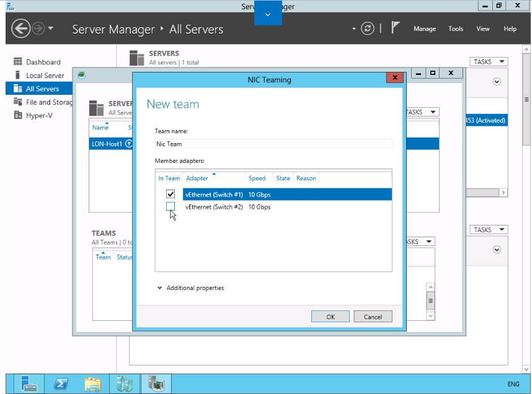Switch to NIC Teaming taskbar icon
This screenshot has height=394, width=532.
click(156, 384)
